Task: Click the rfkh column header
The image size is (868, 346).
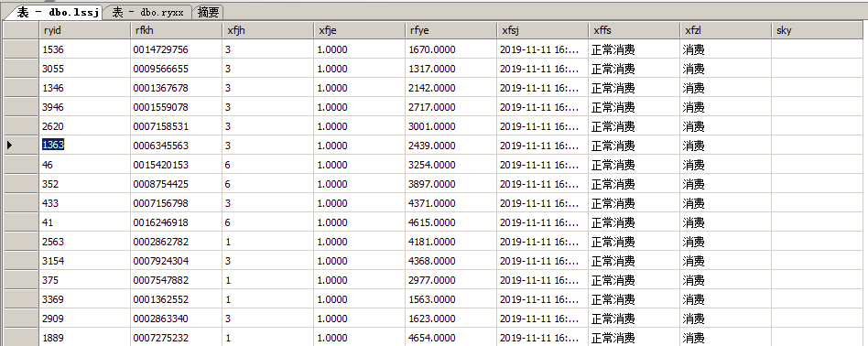Action: point(176,30)
